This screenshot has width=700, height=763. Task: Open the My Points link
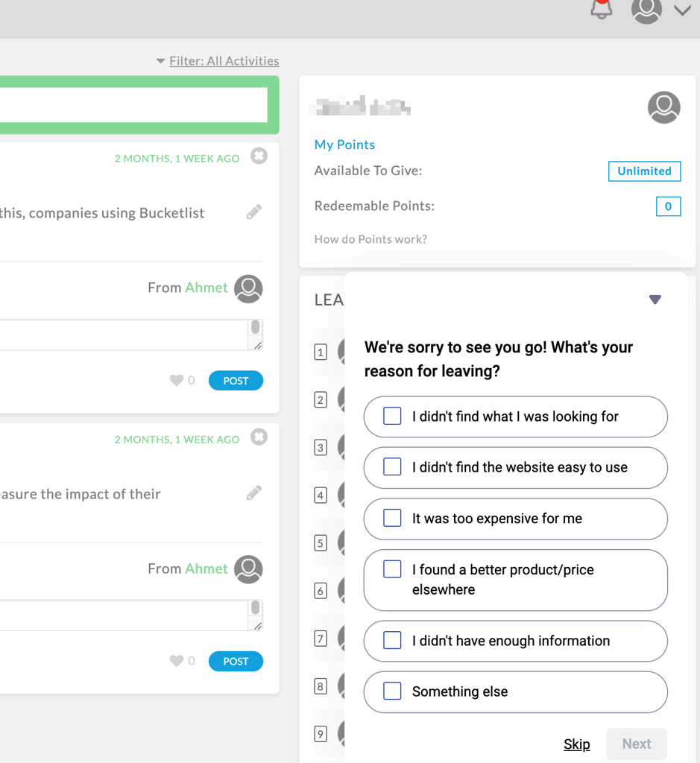click(x=344, y=145)
